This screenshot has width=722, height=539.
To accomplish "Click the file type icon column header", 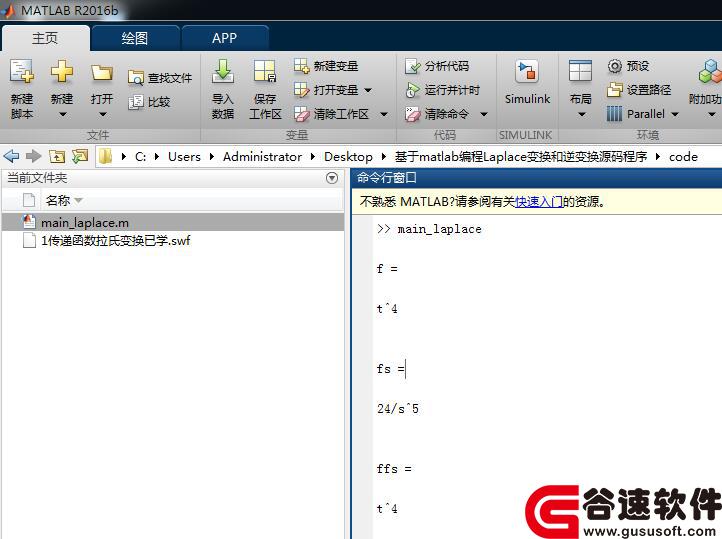I will (x=29, y=200).
